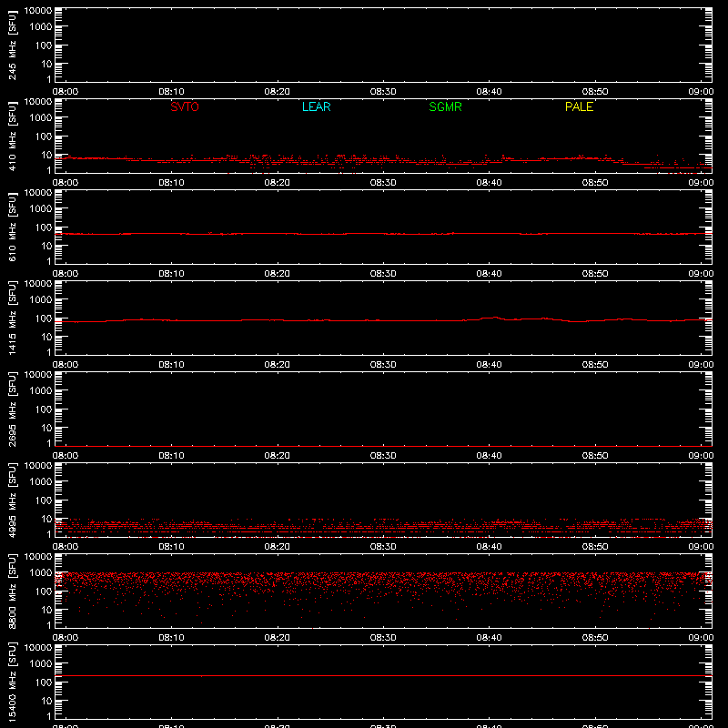The height and width of the screenshot is (728, 728).
Task: Select the '8800 MHz [SFU]' axis title
Action: point(12,591)
